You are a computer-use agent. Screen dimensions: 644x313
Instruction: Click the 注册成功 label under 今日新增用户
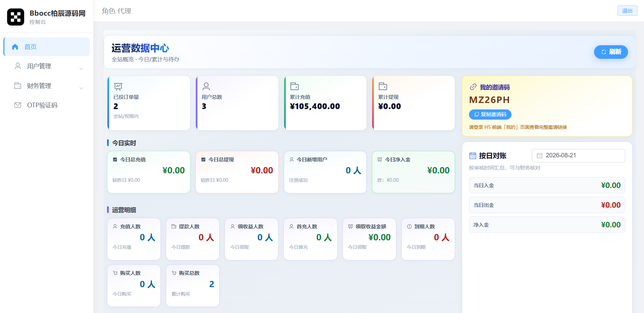(298, 180)
